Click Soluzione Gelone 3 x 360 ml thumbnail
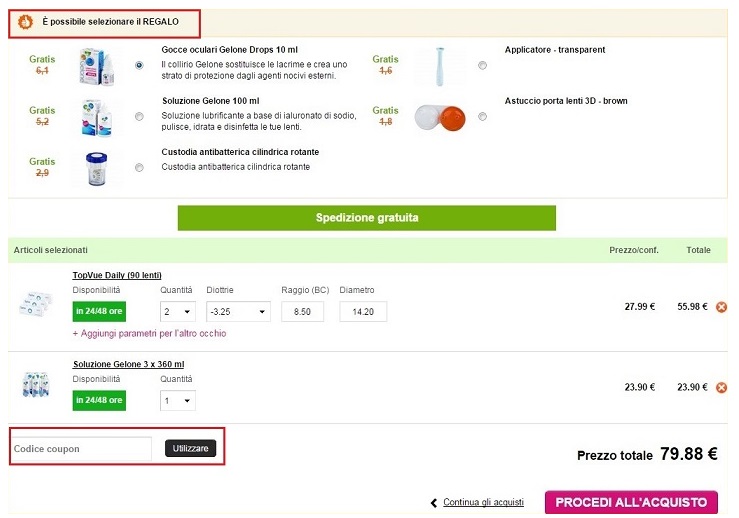The image size is (739, 518). 36,385
